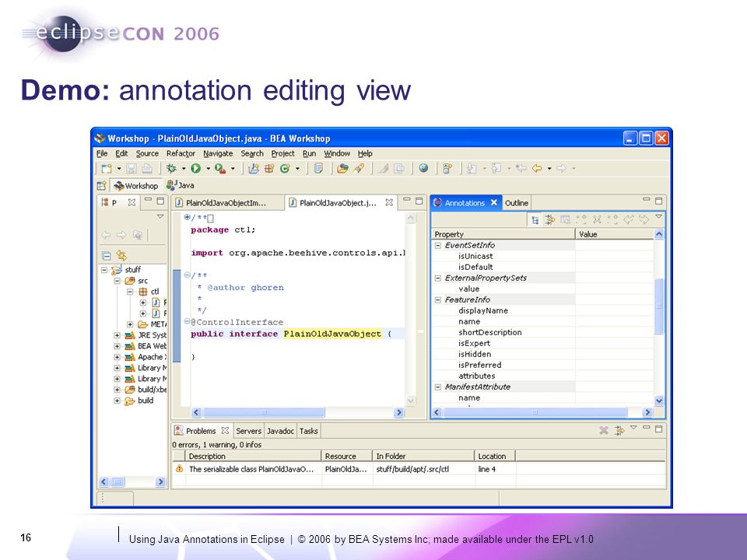
Task: Open the Window menu
Action: [x=337, y=153]
